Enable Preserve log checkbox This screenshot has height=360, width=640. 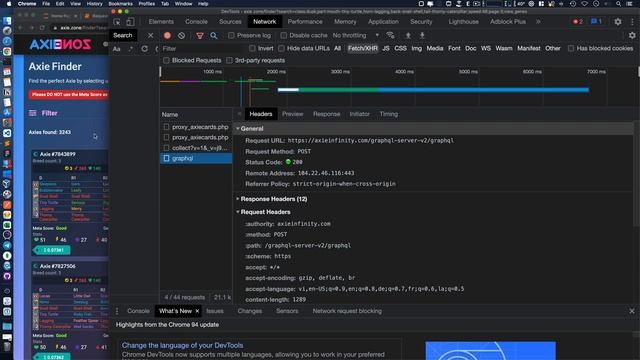pos(231,36)
